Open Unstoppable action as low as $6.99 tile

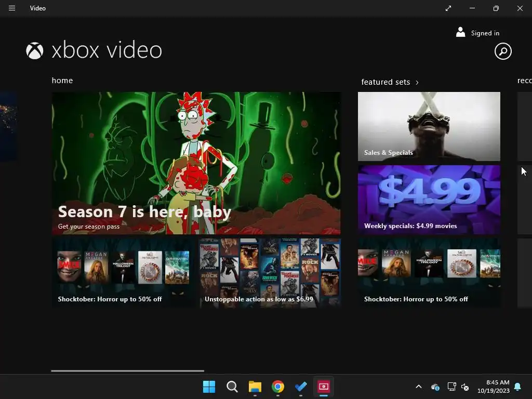click(x=270, y=273)
